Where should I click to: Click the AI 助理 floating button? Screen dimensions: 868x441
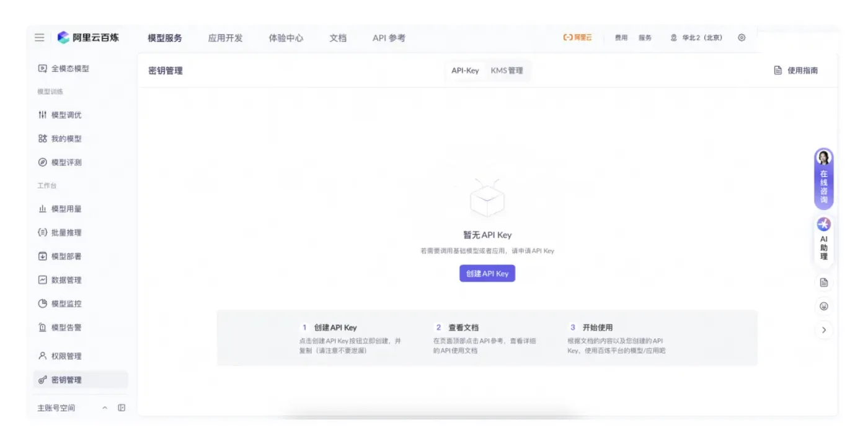823,242
